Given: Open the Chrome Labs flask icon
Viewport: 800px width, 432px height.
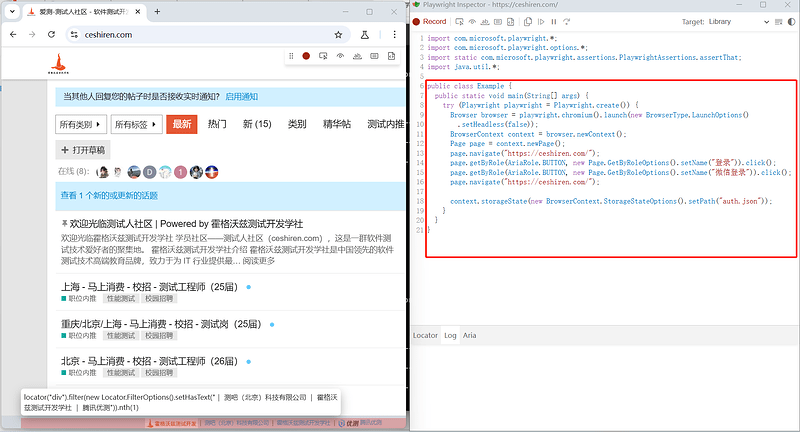Looking at the screenshot, I should 365,35.
